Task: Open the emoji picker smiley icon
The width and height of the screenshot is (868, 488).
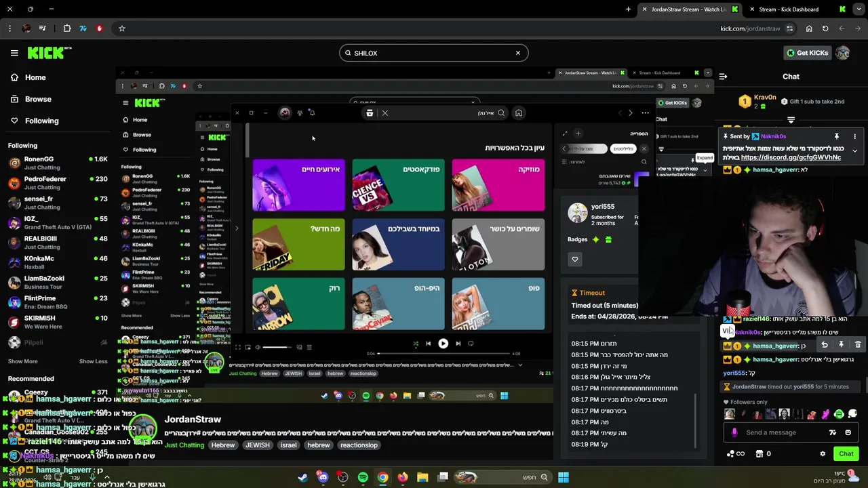Action: 848,432
